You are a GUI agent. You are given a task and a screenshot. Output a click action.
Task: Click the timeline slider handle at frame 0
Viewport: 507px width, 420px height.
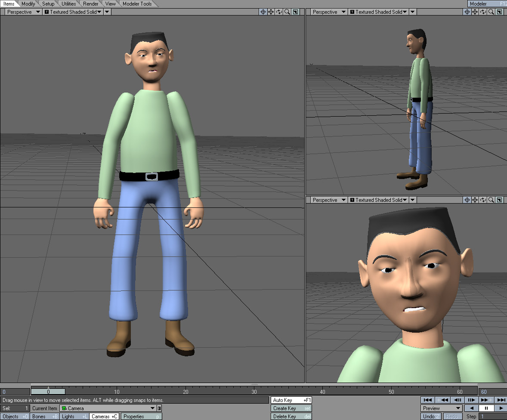48,392
